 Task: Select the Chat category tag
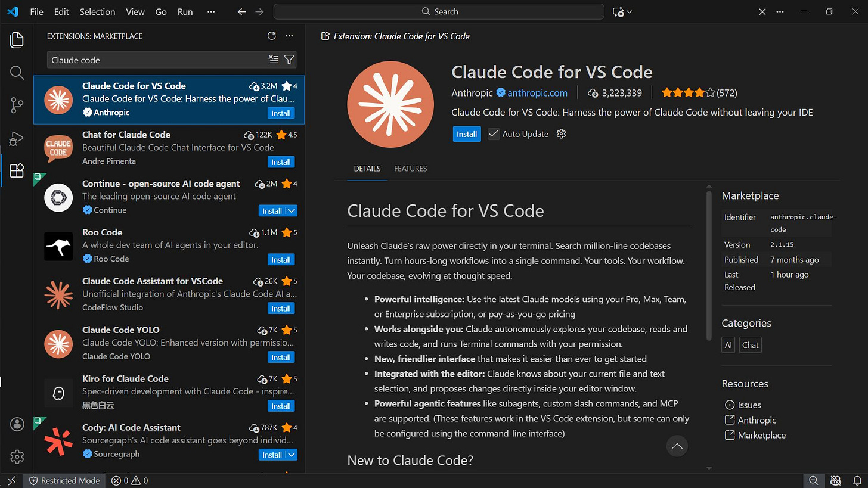pos(750,345)
